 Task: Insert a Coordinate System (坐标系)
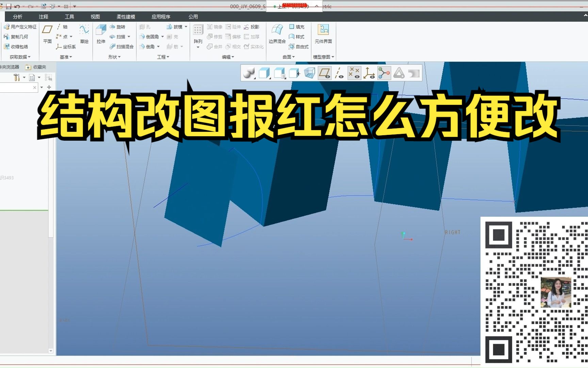[x=66, y=47]
